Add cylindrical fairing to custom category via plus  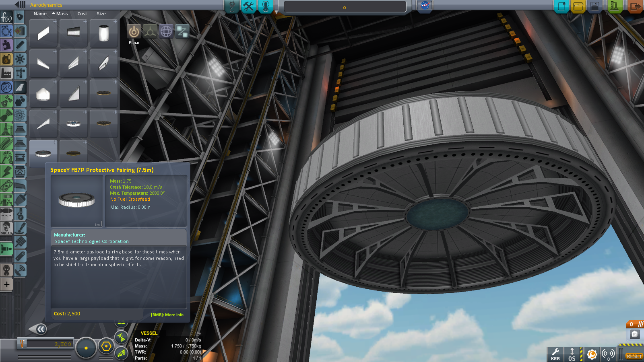[x=115, y=22]
